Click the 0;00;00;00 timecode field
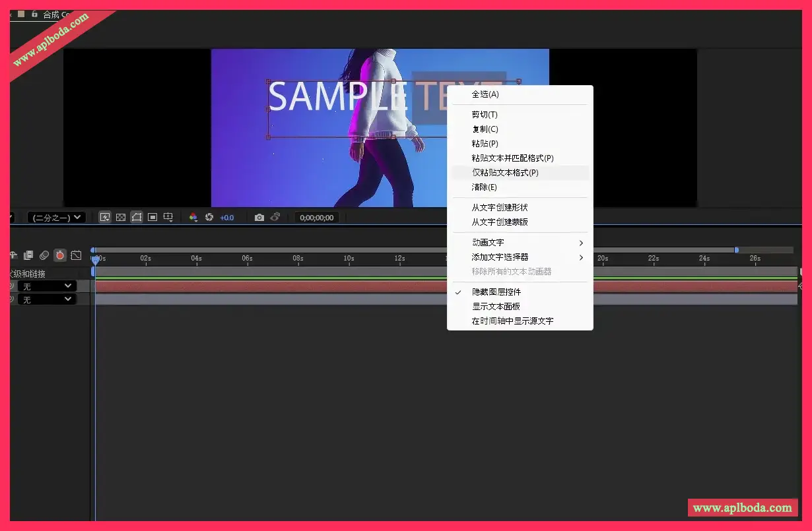This screenshot has height=531, width=812. (x=317, y=217)
